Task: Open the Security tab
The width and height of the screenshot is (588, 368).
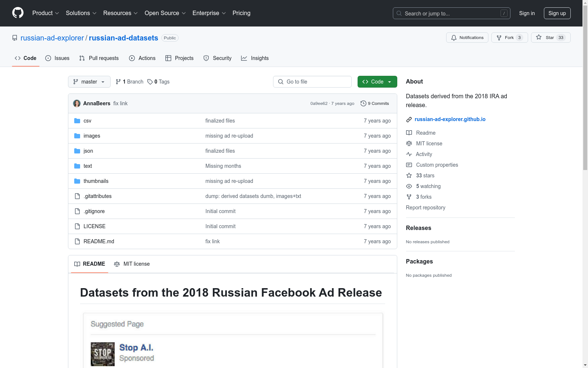Action: [218, 58]
